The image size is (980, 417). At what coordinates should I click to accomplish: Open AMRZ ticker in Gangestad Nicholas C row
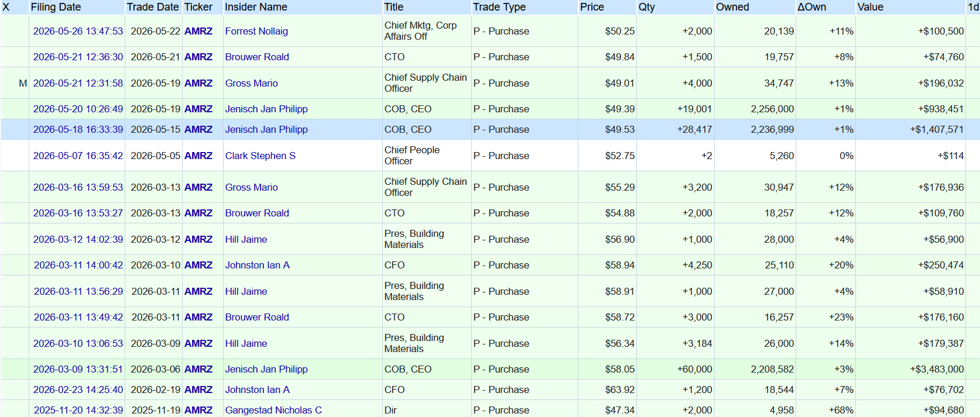(x=198, y=410)
